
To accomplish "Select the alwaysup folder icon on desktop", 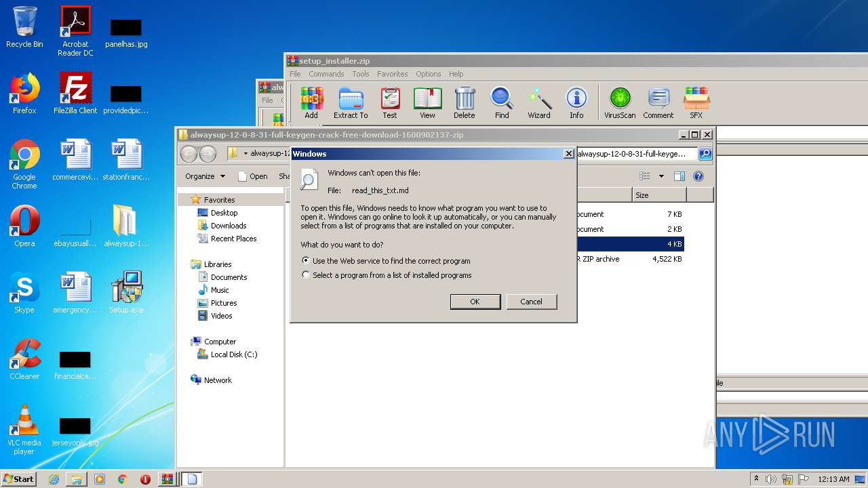I will click(126, 226).
